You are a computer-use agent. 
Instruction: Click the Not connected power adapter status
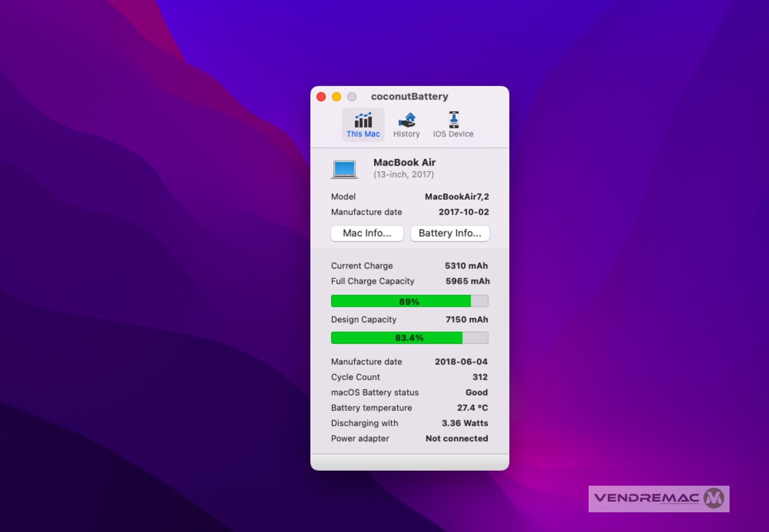(456, 438)
